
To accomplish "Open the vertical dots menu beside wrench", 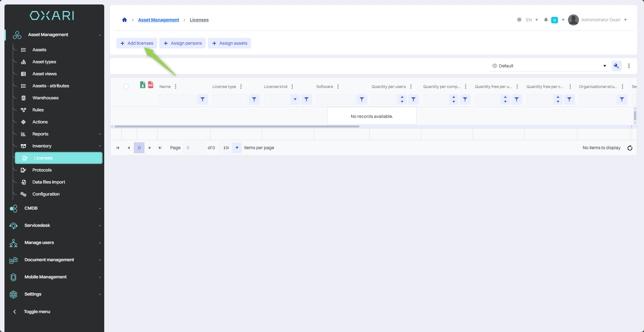I will (x=629, y=66).
